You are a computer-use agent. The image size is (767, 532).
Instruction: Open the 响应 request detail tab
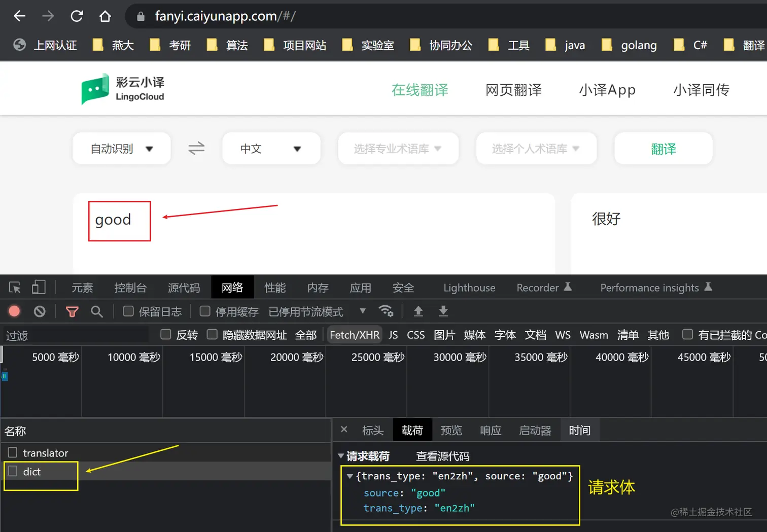[491, 431]
